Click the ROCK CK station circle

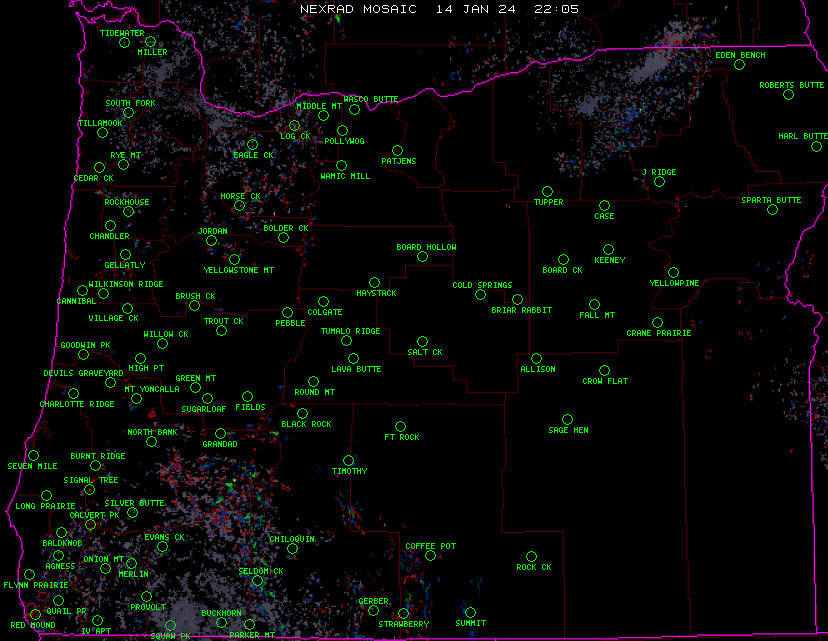(x=531, y=557)
